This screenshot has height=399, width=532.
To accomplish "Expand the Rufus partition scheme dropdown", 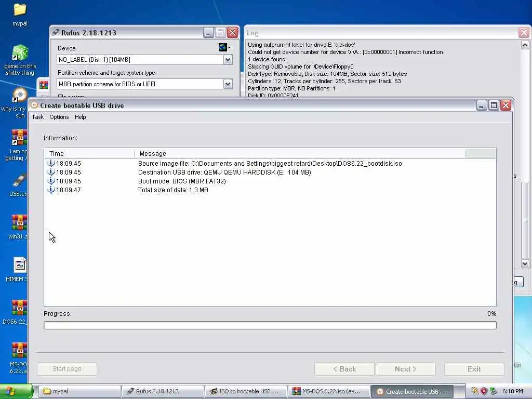I will (x=228, y=84).
